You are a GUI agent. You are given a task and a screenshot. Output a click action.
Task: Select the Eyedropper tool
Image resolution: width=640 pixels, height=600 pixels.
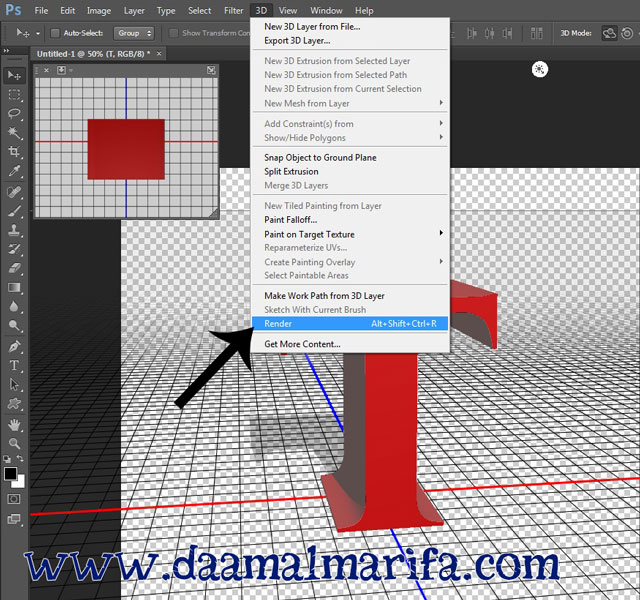click(x=14, y=171)
